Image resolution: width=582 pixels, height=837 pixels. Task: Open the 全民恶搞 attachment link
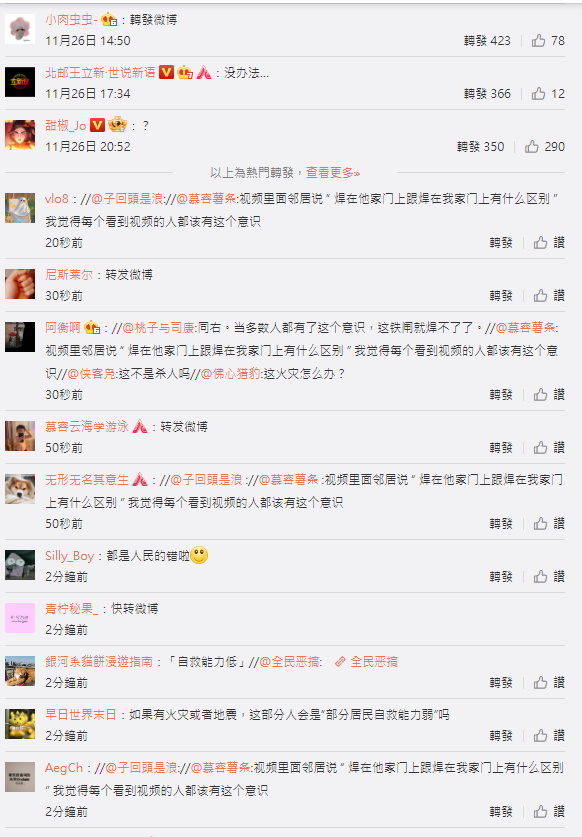tap(374, 662)
